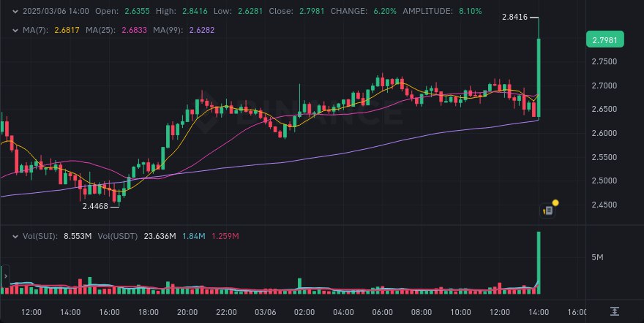Click the CHANGE value 6.20%

(385, 12)
